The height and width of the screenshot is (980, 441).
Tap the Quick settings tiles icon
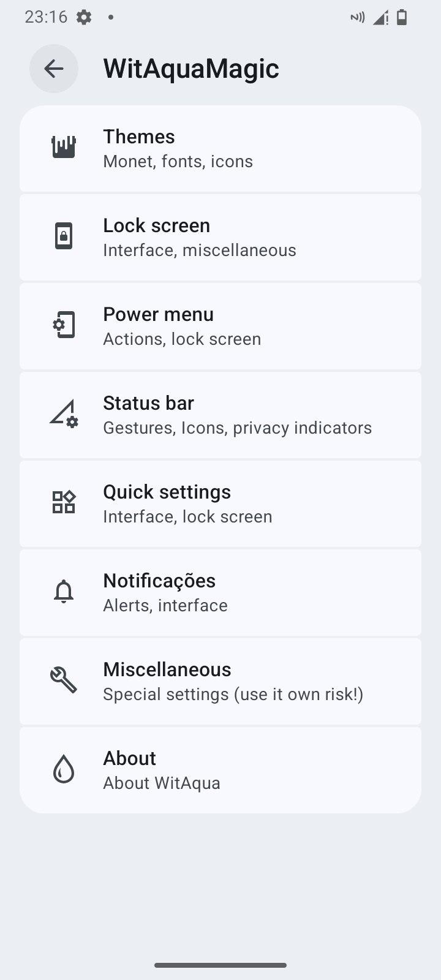coord(64,503)
